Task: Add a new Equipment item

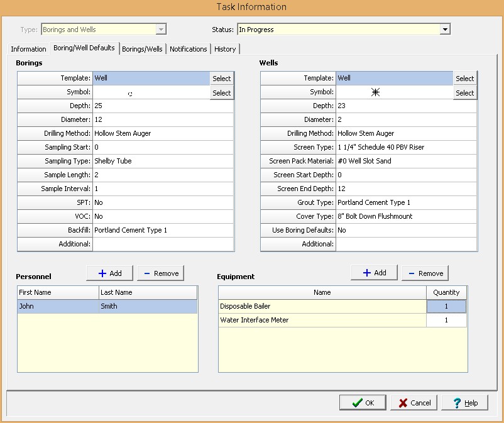Action: 374,273
